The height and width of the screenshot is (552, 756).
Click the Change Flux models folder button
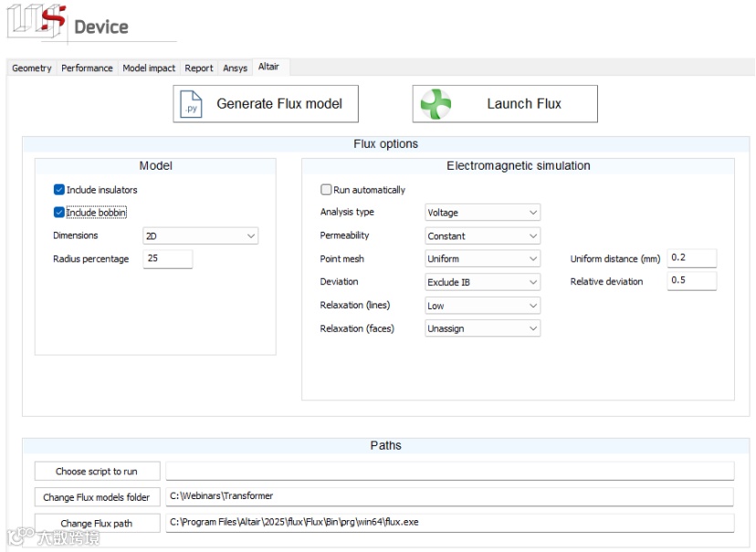click(x=97, y=497)
